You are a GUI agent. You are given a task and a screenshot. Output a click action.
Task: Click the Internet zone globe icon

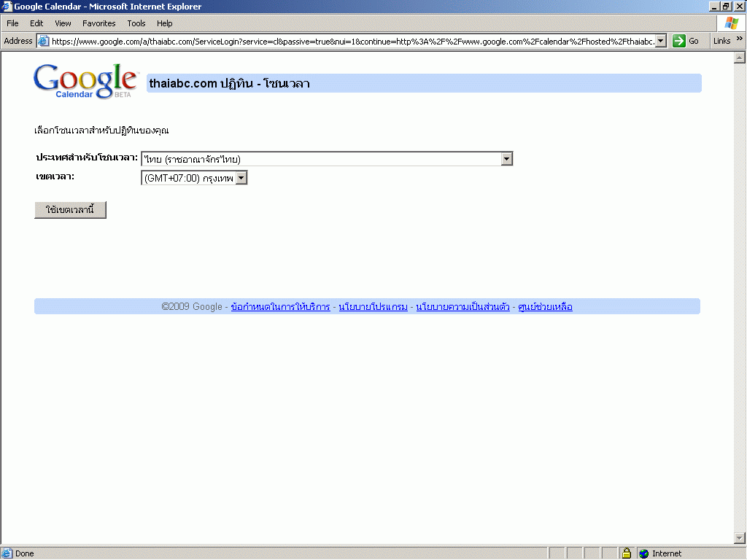click(643, 553)
